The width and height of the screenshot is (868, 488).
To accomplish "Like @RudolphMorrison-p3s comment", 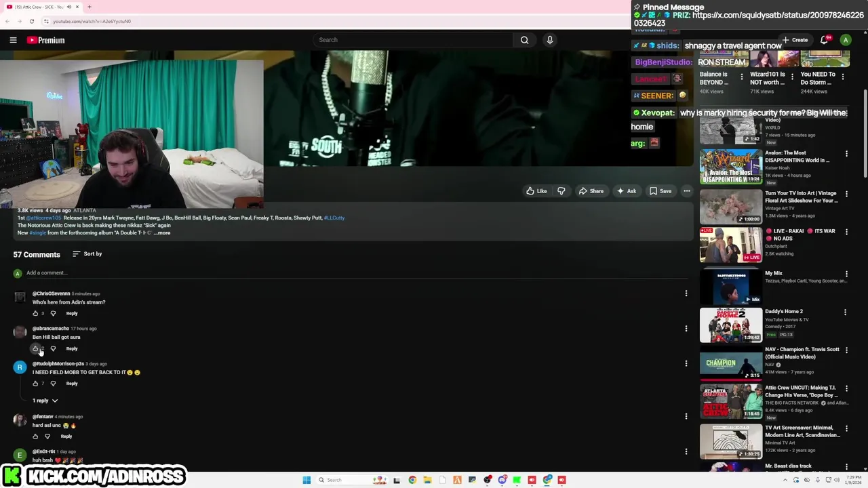I will coord(35,384).
